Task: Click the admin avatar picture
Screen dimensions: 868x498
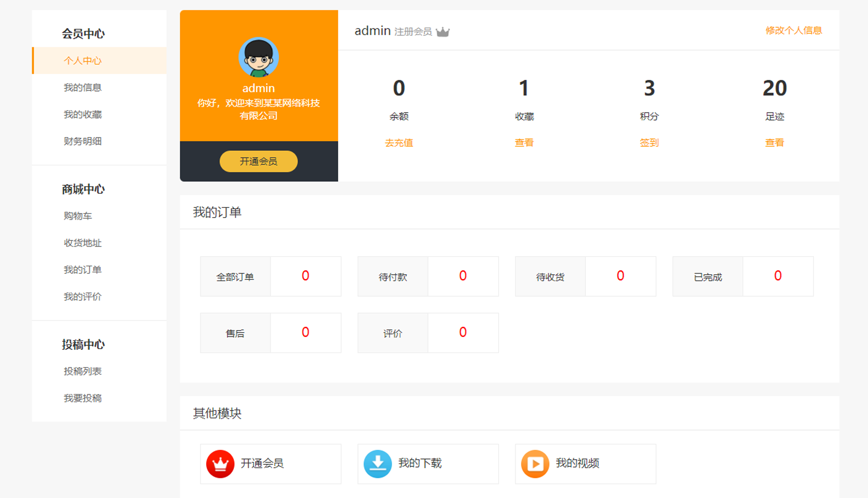Action: click(x=258, y=57)
